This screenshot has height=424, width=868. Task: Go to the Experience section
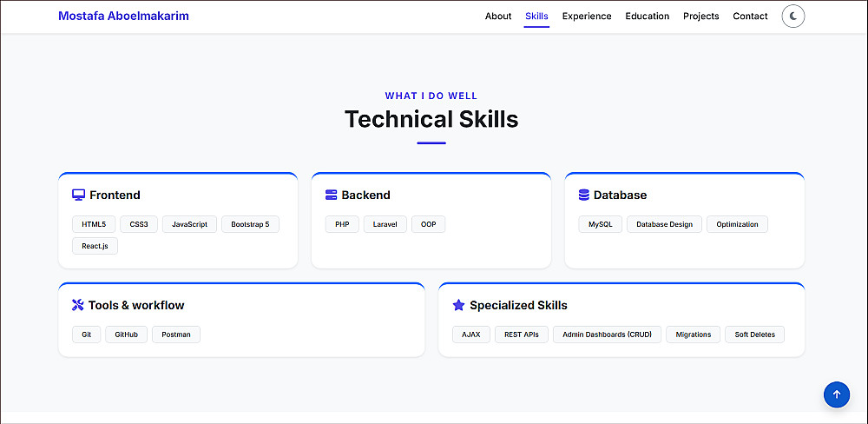(587, 16)
